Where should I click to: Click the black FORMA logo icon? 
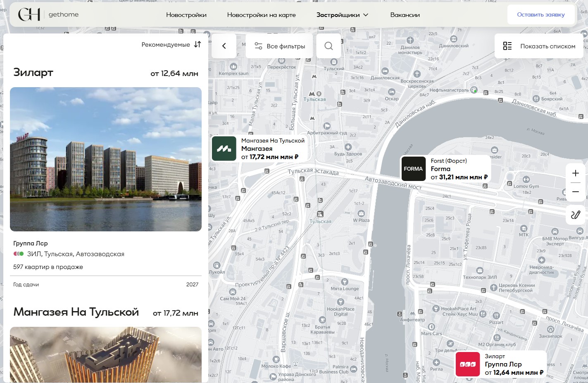413,169
